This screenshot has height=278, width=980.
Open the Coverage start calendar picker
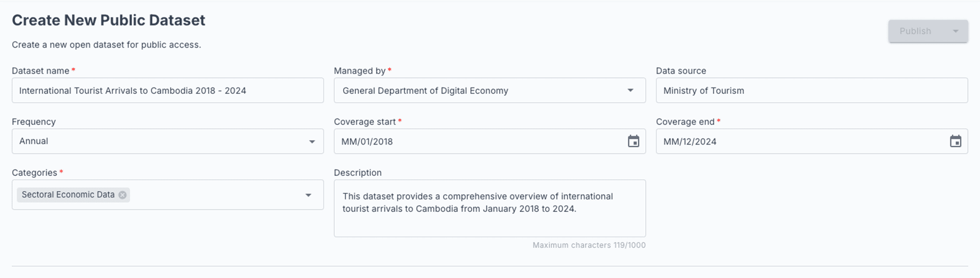633,141
